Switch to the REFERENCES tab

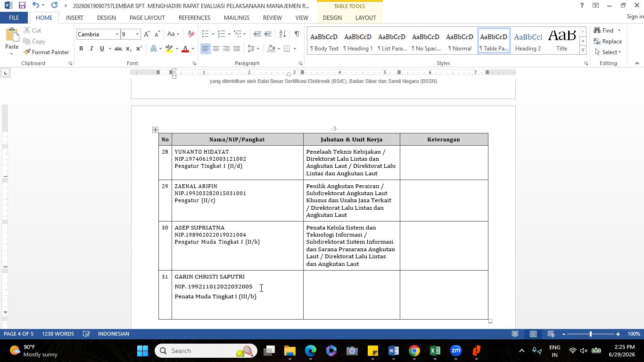pyautogui.click(x=194, y=18)
